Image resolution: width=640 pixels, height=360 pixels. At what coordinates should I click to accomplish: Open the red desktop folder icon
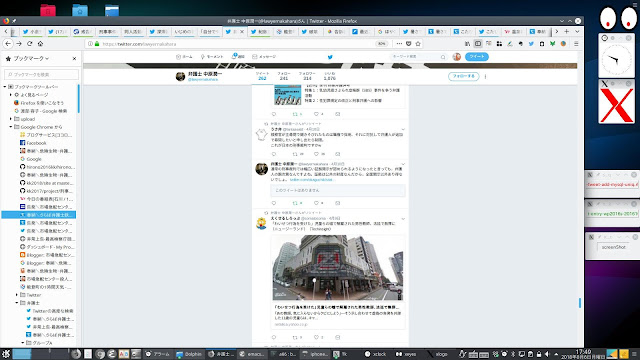pyautogui.click(x=48, y=10)
